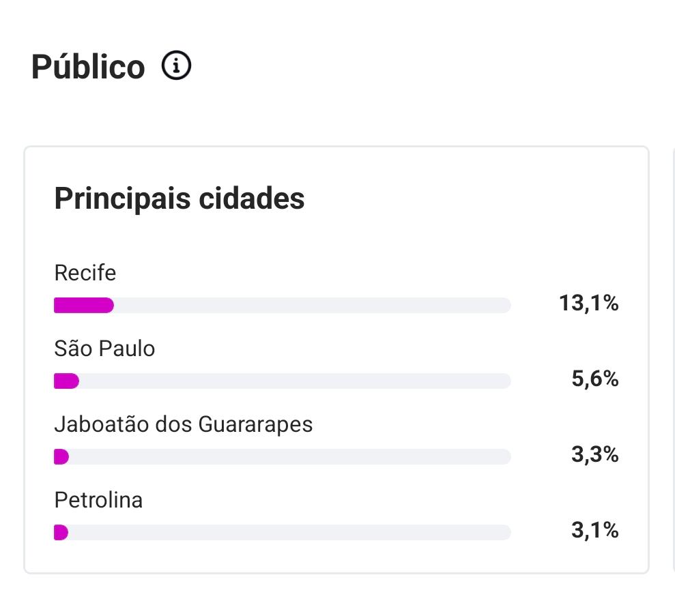
Task: Click the São Paulo city label
Action: (104, 349)
